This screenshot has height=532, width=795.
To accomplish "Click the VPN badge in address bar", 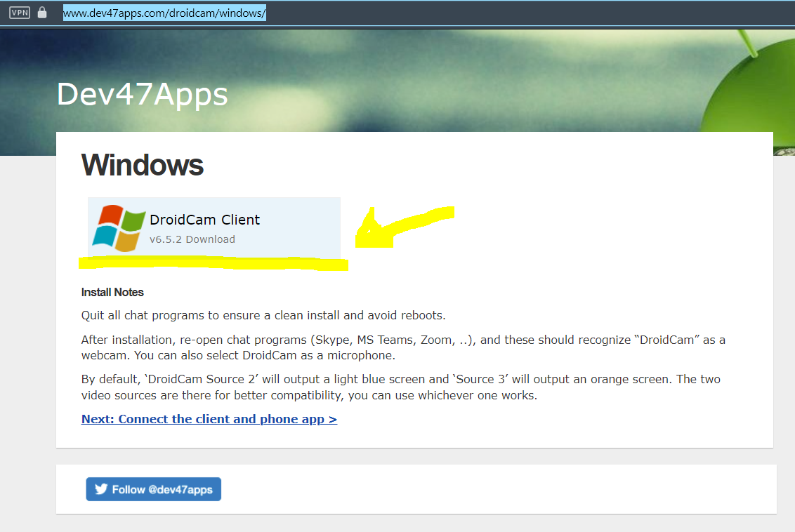I will [20, 13].
